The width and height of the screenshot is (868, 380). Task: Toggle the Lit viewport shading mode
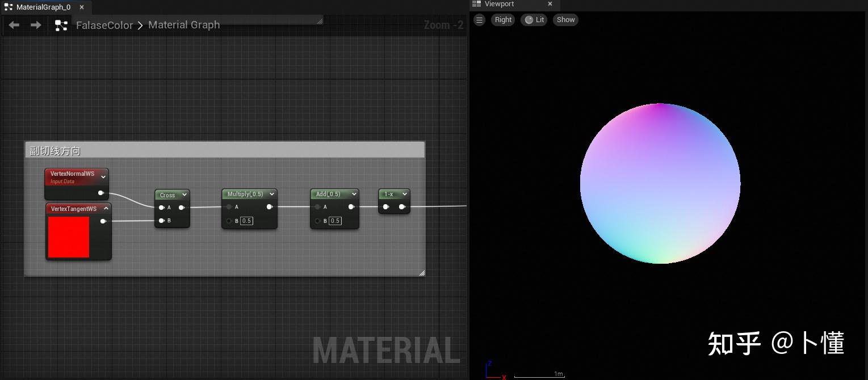(x=534, y=19)
